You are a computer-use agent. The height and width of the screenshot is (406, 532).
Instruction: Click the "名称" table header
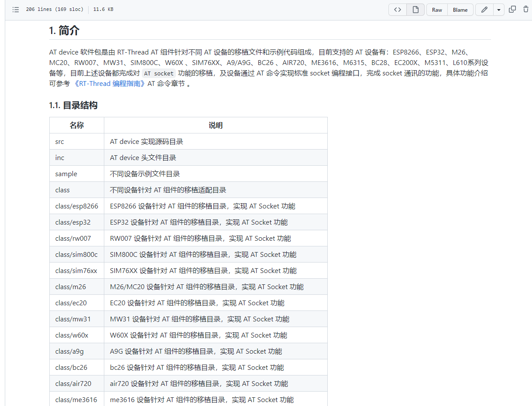pyautogui.click(x=77, y=125)
